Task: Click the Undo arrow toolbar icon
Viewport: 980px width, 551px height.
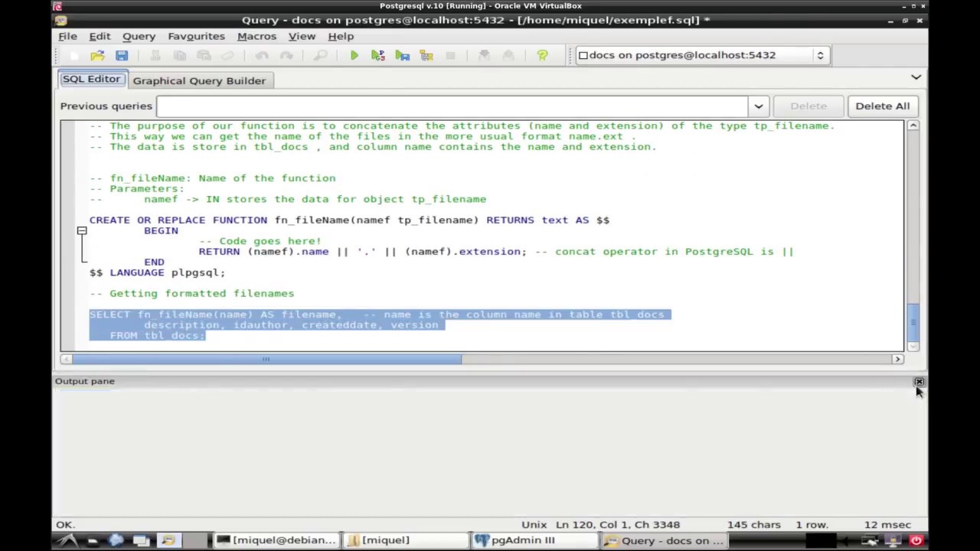Action: [x=262, y=55]
